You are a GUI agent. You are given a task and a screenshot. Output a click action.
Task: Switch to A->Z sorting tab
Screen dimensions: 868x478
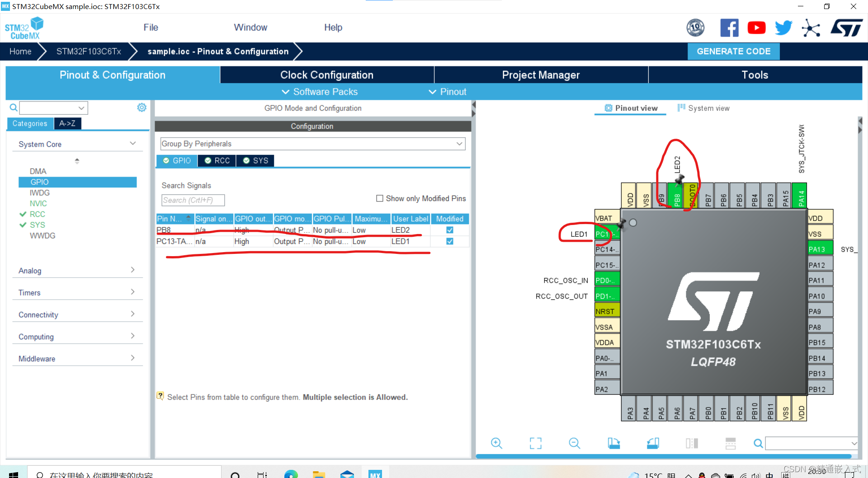pos(67,123)
